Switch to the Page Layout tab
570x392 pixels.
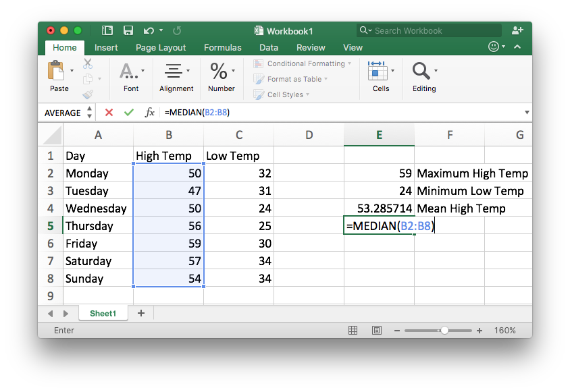tap(161, 48)
